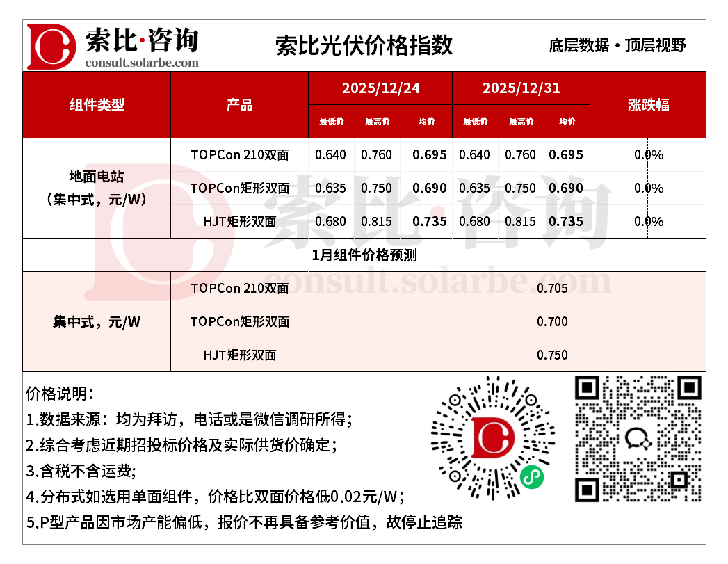Screen dimensions: 728x564
Task: Toggle the 0.0% change for TOPCon 210双面
Action: pos(647,154)
